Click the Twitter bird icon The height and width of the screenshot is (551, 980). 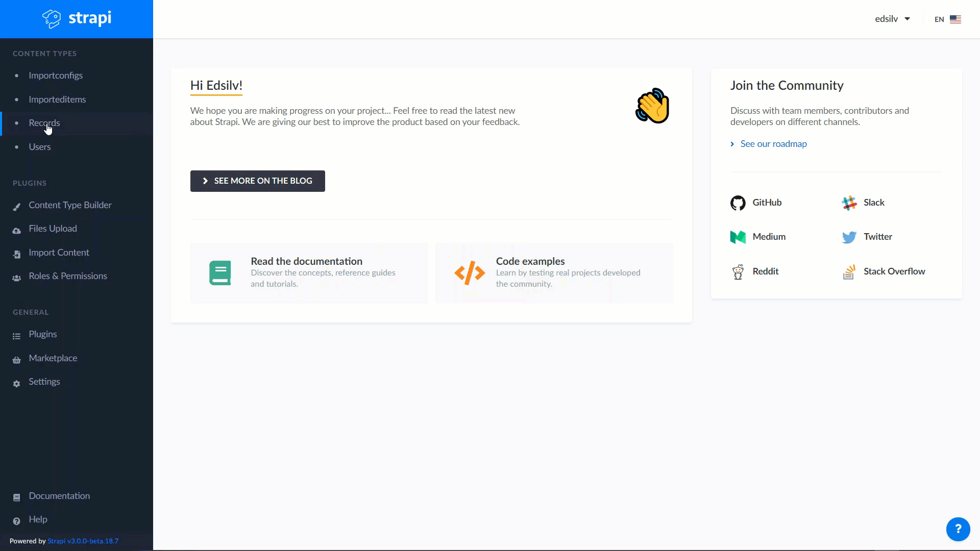pos(849,237)
